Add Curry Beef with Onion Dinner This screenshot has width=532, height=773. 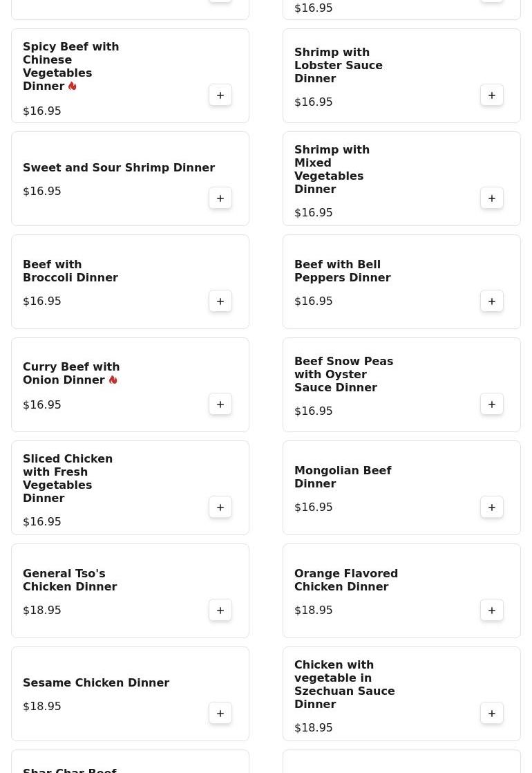pyautogui.click(x=220, y=404)
